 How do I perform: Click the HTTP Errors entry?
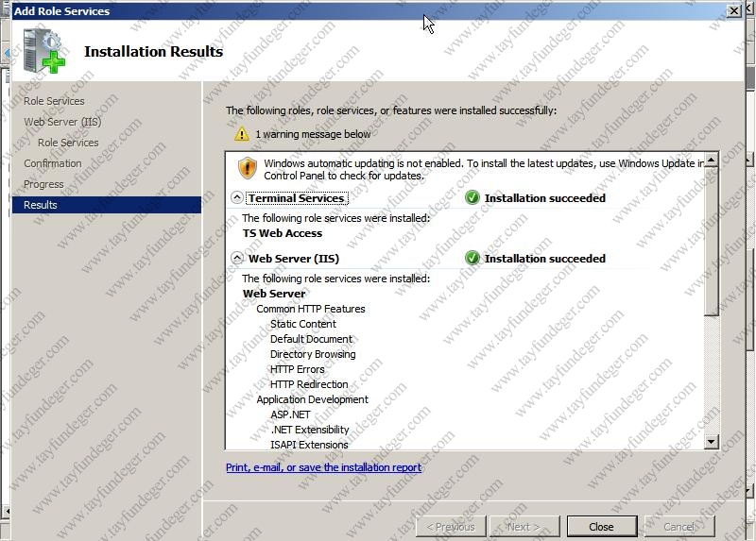pyautogui.click(x=297, y=369)
